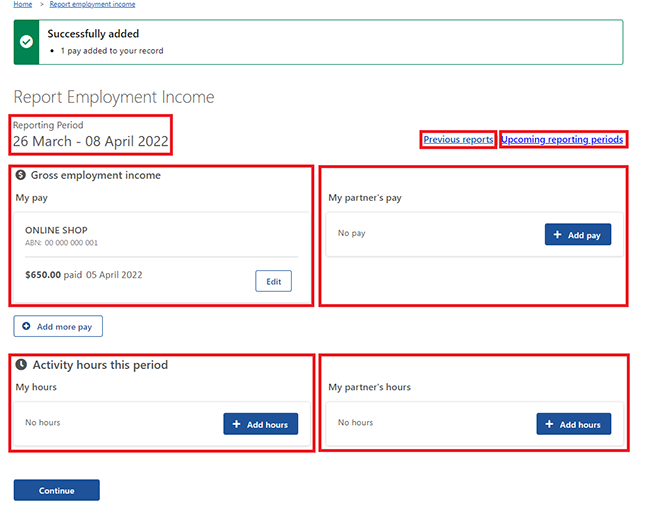
Task: Hit the plus icon under My hours
Action: tap(236, 424)
